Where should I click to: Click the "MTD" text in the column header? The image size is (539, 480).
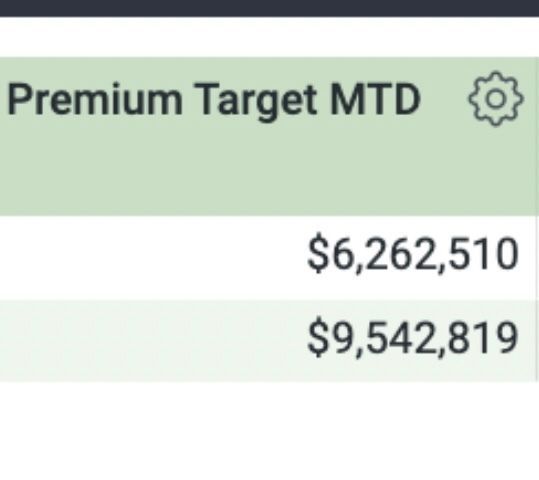(x=375, y=99)
